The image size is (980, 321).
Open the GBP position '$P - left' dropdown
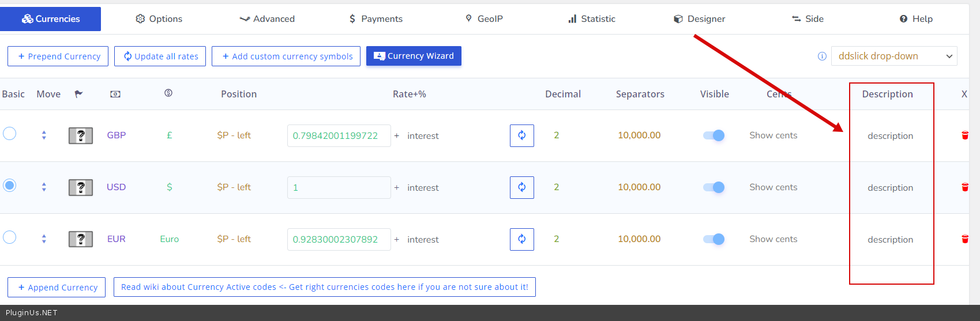[x=234, y=135]
